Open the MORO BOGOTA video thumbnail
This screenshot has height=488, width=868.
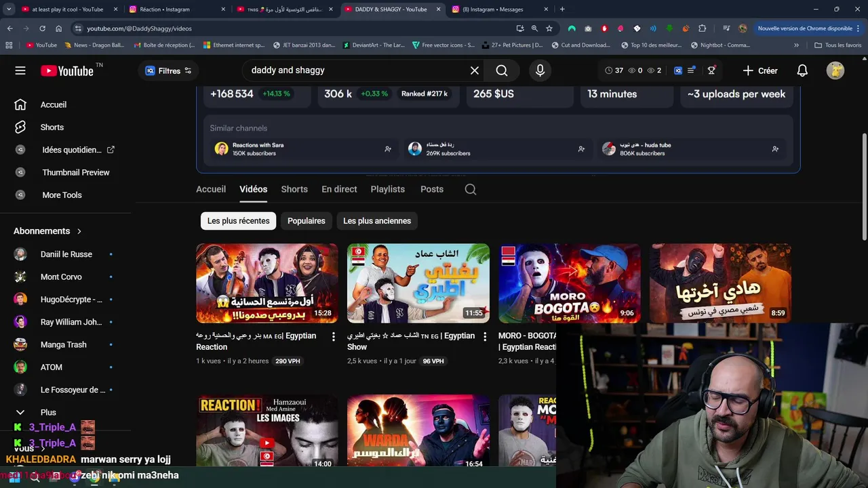coord(570,283)
